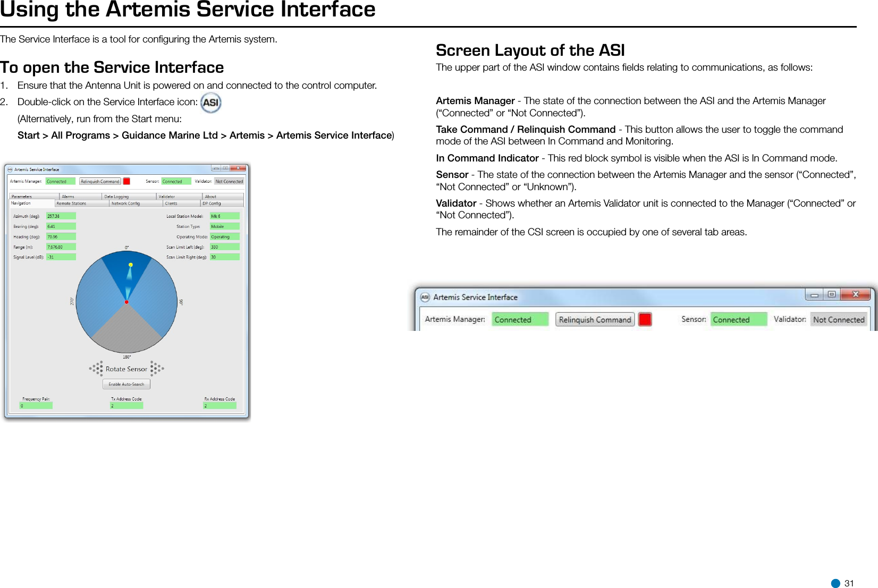Click the Scan Limit Left field 330
878x588 pixels.
tap(225, 247)
